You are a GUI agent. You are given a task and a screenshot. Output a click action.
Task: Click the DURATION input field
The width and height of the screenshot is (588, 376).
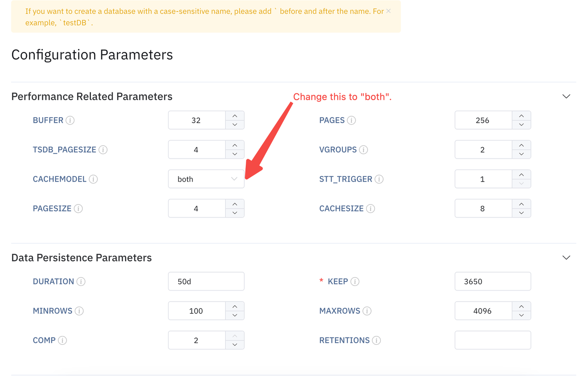coord(206,282)
